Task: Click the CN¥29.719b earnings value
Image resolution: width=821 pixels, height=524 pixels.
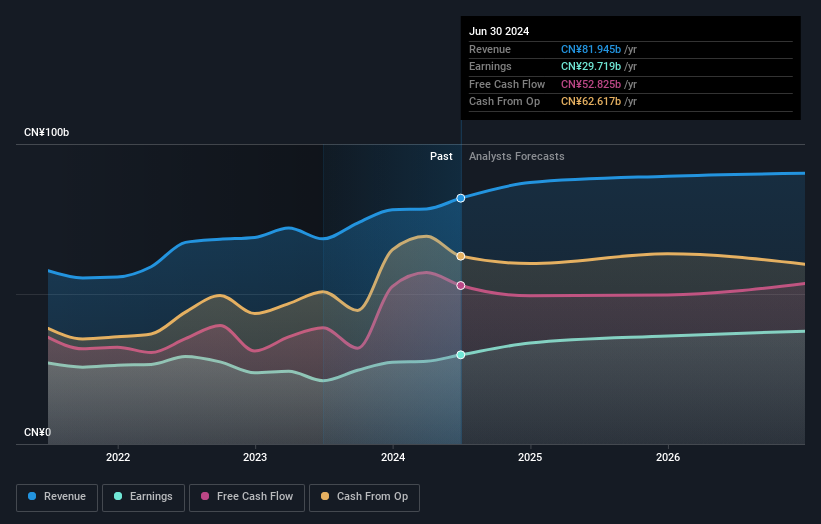Action: pos(591,66)
